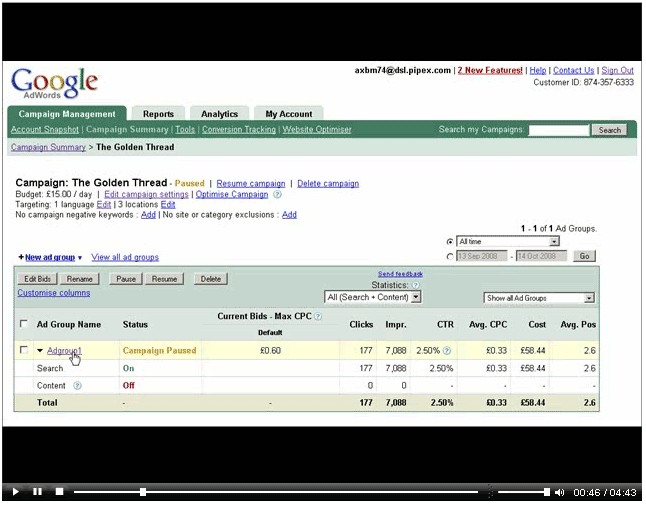Tick the Adgroup1 row checkbox
646x505 pixels.
[x=24, y=350]
